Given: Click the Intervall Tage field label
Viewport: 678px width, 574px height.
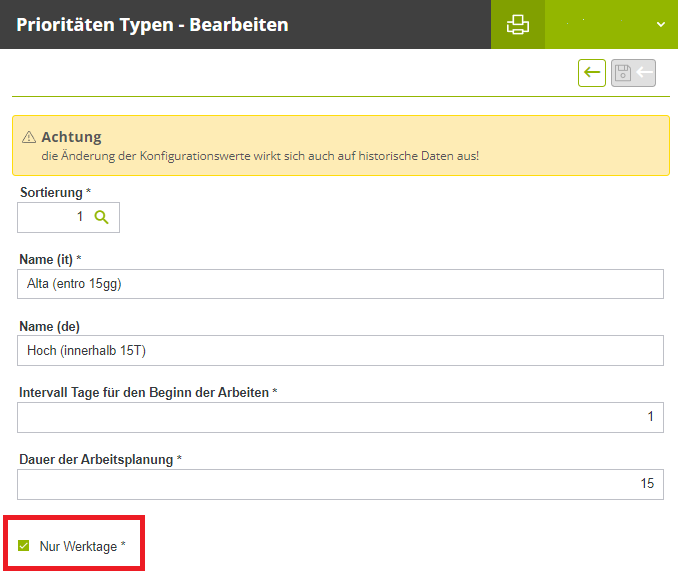Looking at the screenshot, I should pyautogui.click(x=147, y=392).
